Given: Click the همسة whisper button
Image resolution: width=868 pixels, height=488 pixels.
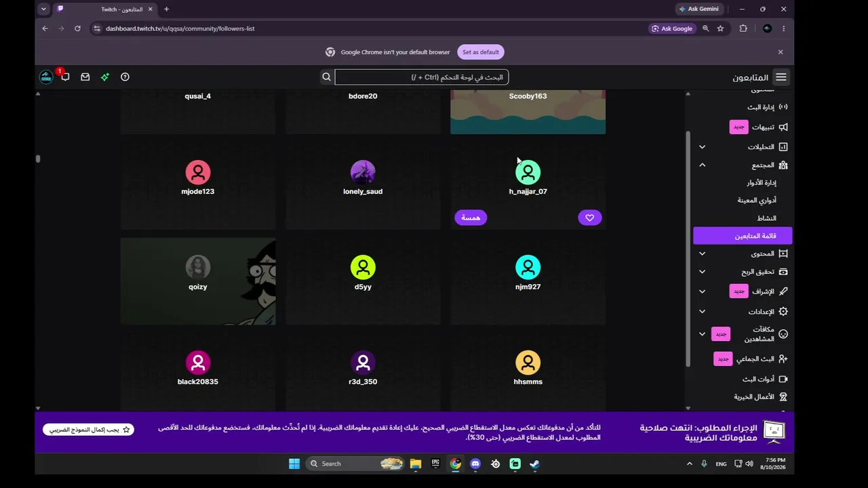Looking at the screenshot, I should (x=471, y=218).
